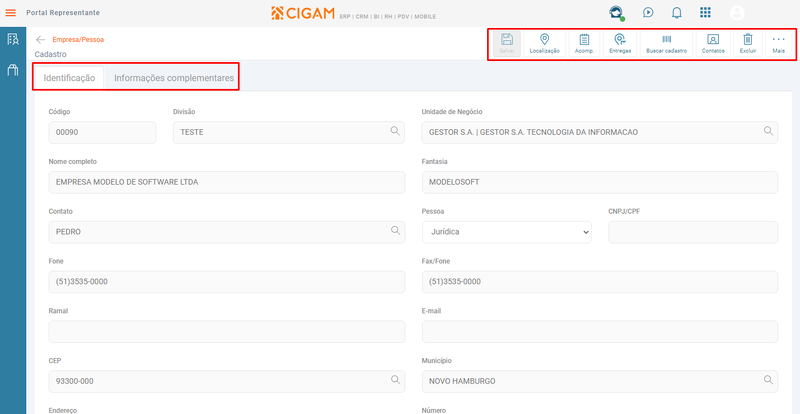Switch to the Identificação tab
The width and height of the screenshot is (800, 414).
point(69,78)
